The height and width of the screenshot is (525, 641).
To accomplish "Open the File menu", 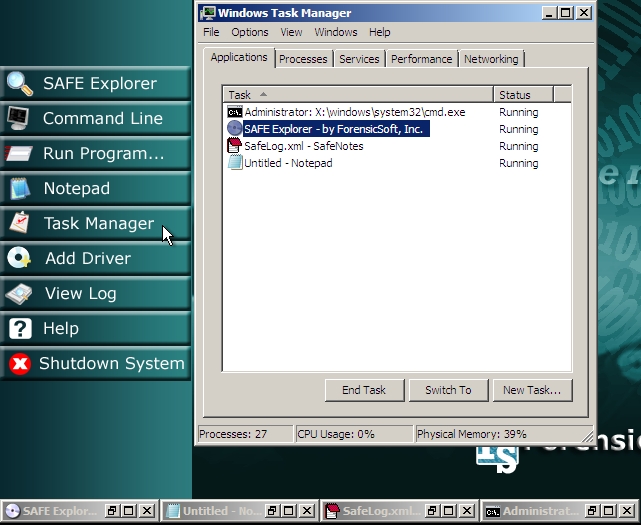I will [211, 32].
